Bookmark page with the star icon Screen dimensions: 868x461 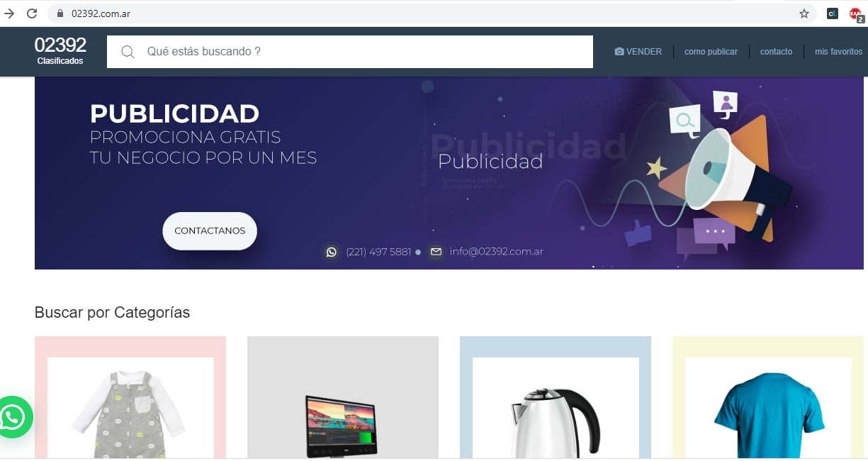[804, 13]
